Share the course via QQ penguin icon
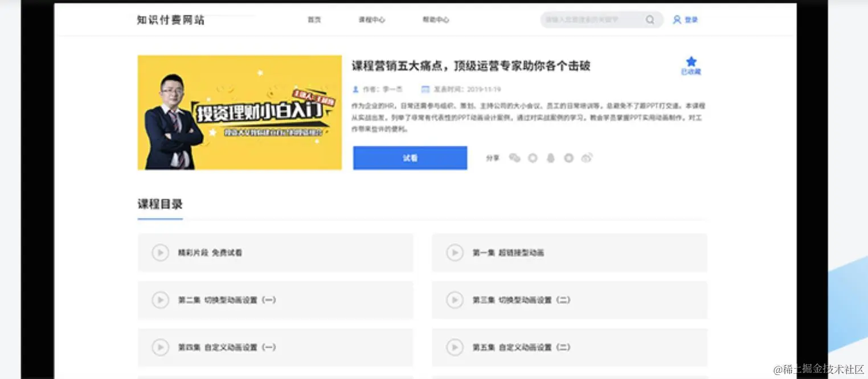This screenshot has width=868, height=379. click(551, 158)
